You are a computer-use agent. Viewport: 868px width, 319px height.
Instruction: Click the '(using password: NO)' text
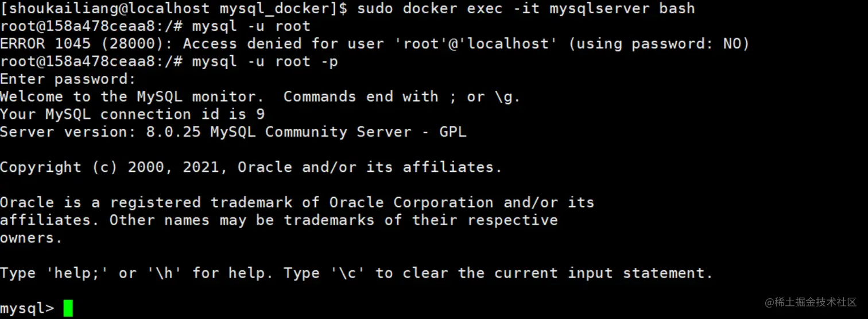coord(659,44)
